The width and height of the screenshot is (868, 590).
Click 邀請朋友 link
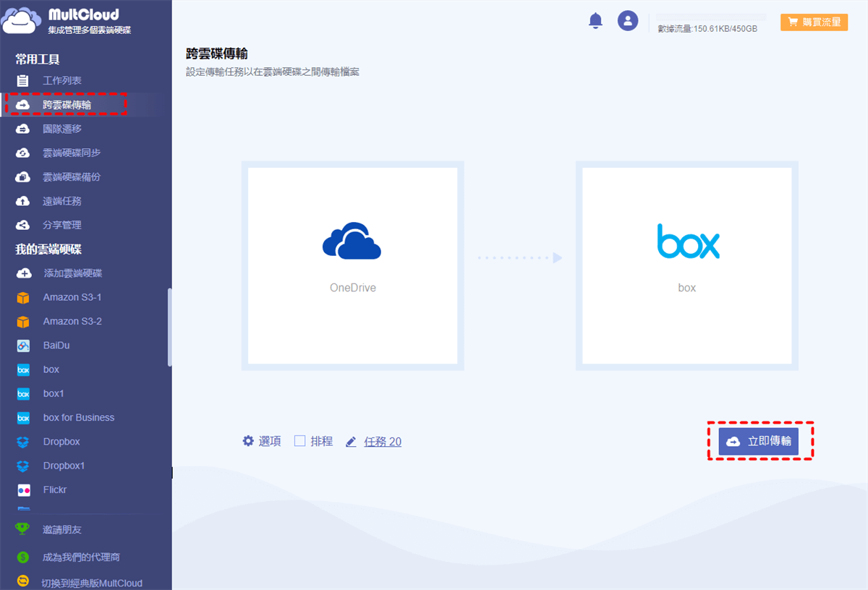62,530
